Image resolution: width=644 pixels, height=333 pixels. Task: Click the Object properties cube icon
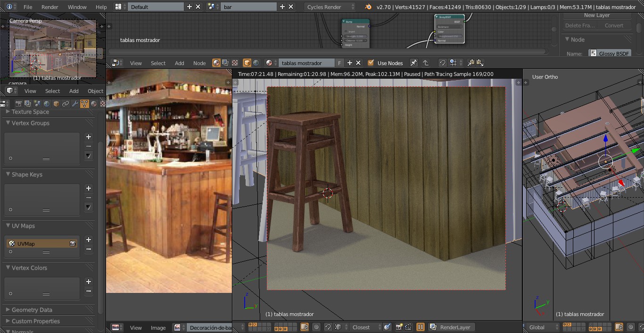click(56, 104)
